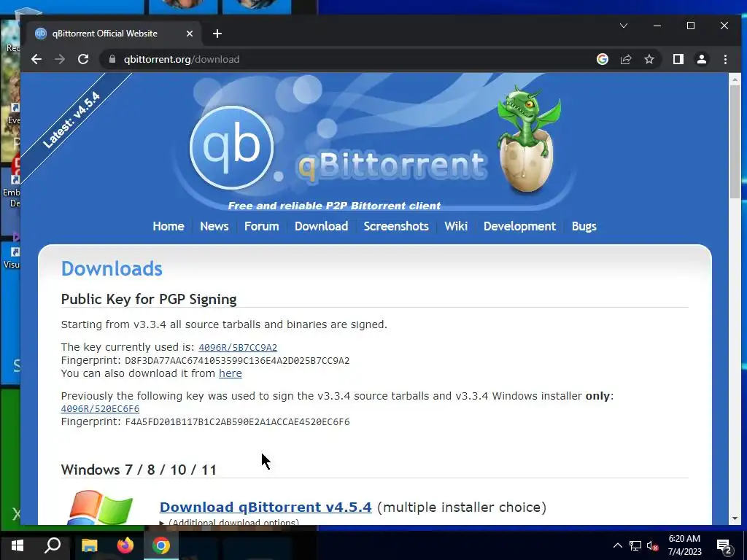Click the Windows logo image
This screenshot has width=747, height=560.
(x=99, y=507)
